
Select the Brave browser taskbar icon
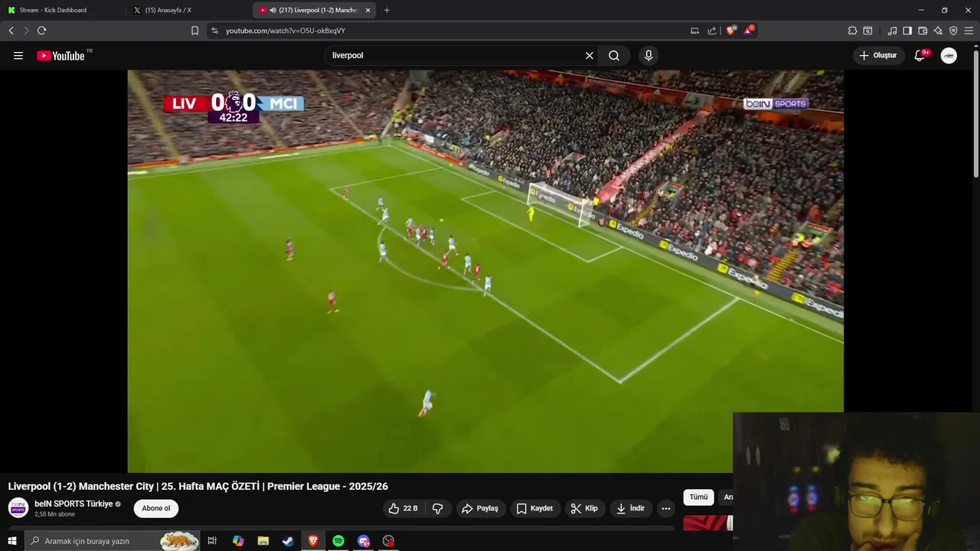pyautogui.click(x=313, y=541)
